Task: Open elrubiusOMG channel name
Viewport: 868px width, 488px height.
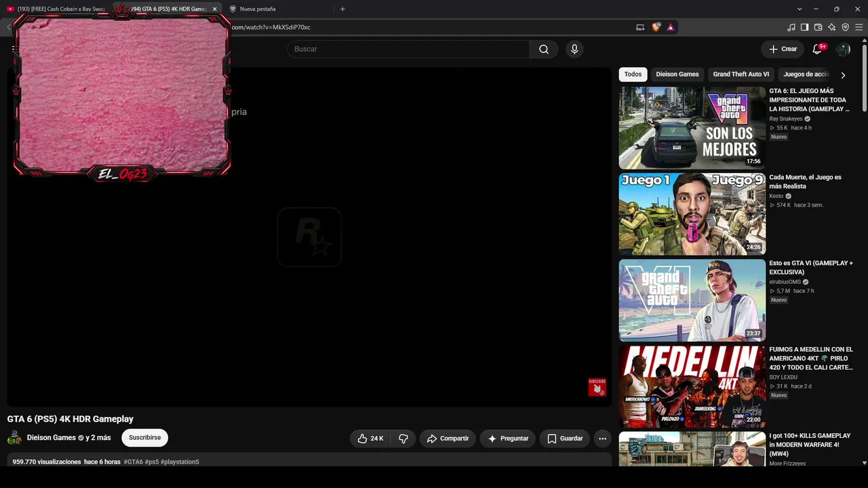Action: (785, 282)
